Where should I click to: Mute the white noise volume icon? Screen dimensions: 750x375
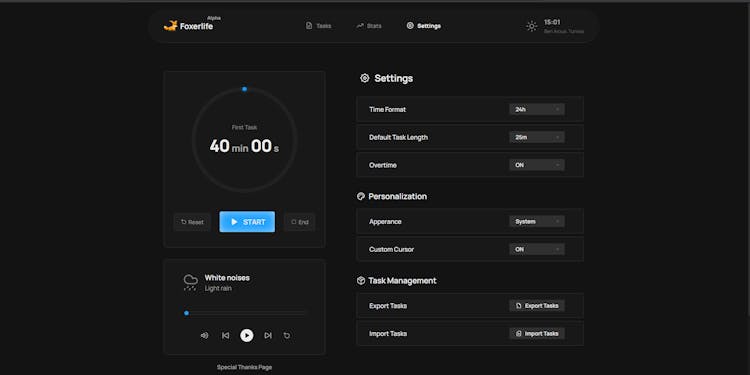(204, 336)
